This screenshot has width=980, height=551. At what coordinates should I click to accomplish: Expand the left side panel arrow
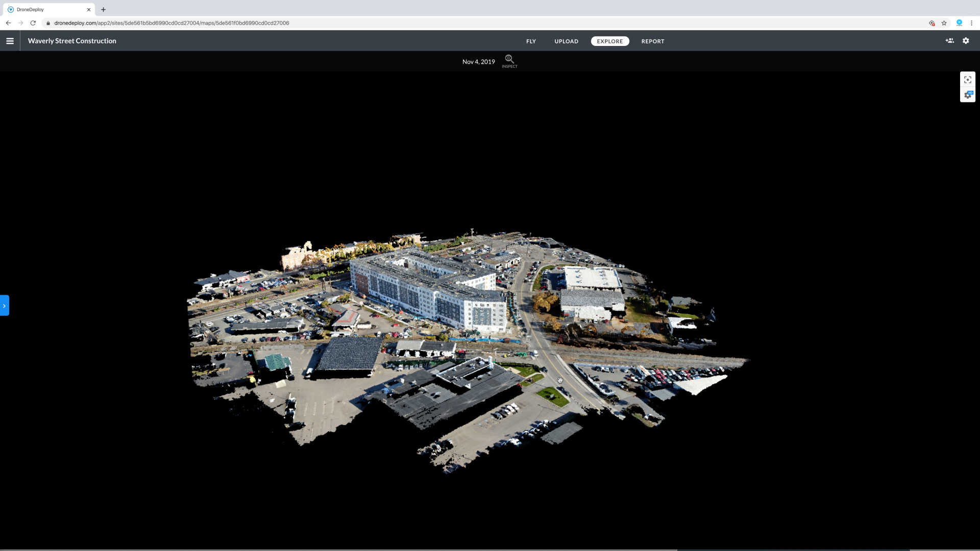click(x=5, y=306)
